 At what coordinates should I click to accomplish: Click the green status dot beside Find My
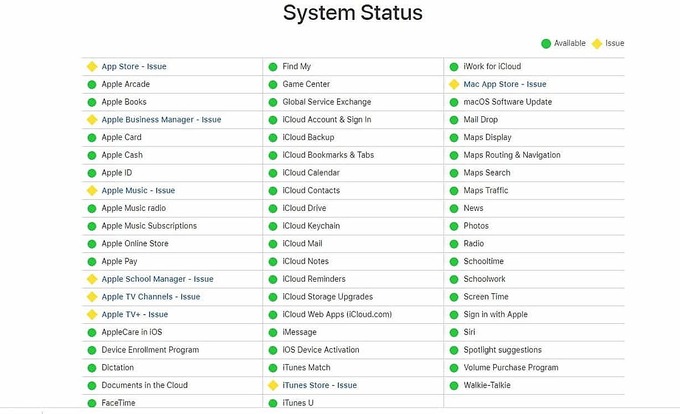point(272,67)
